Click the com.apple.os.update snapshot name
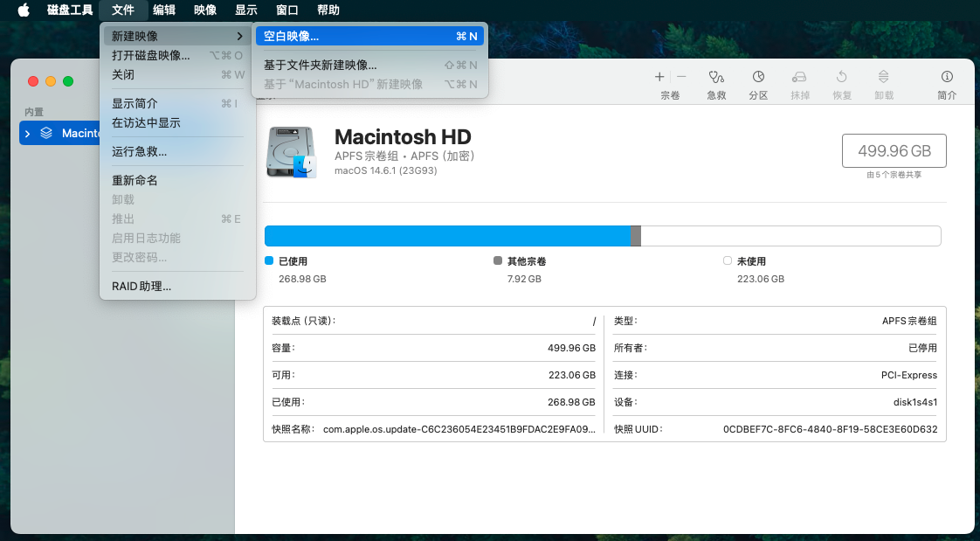This screenshot has height=541, width=980. pyautogui.click(x=459, y=429)
